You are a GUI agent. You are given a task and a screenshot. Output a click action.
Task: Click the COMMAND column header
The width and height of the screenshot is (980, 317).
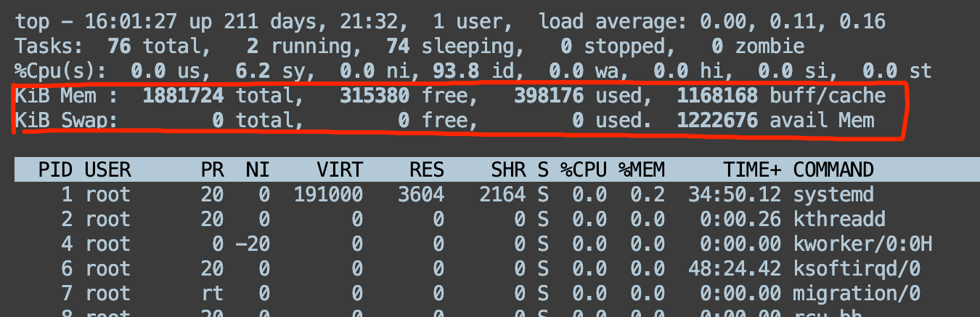coord(833,170)
